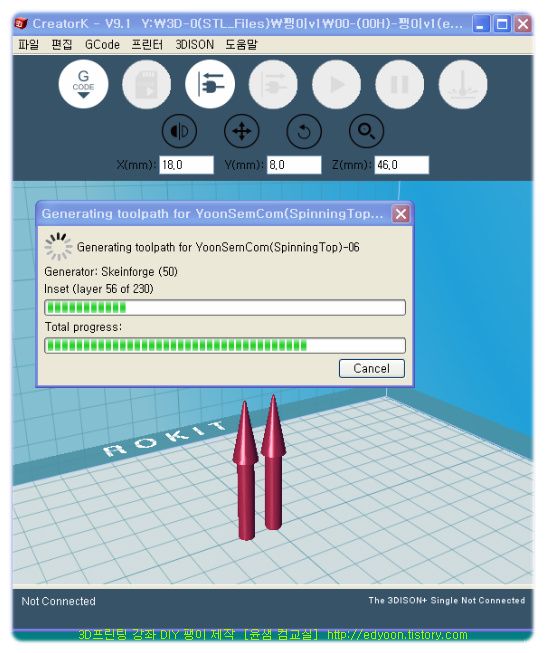
Task: Click the play print button
Action: 337,84
